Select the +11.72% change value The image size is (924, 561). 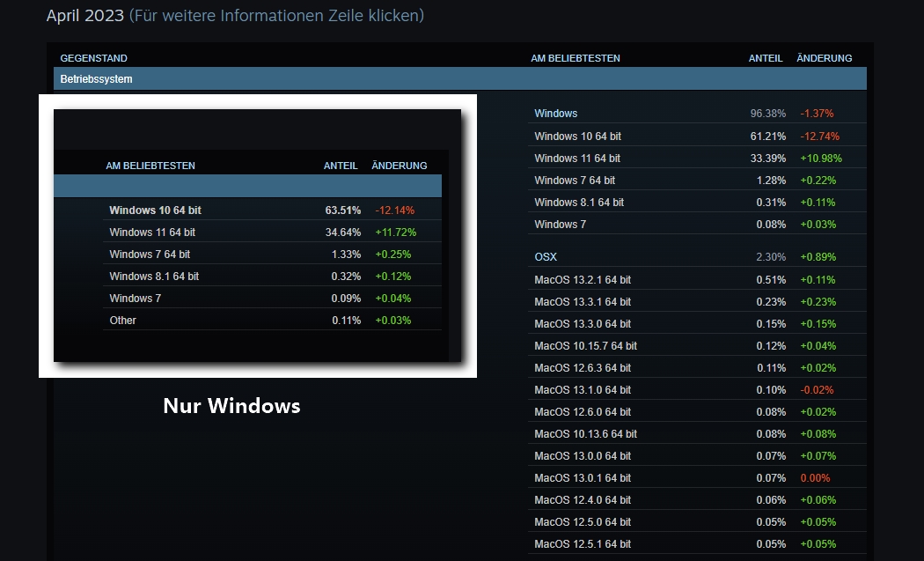coord(395,233)
